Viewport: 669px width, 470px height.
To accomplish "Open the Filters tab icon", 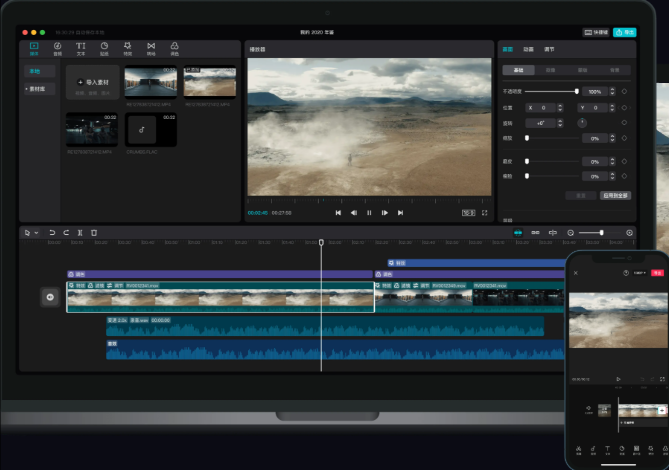I will tap(175, 48).
